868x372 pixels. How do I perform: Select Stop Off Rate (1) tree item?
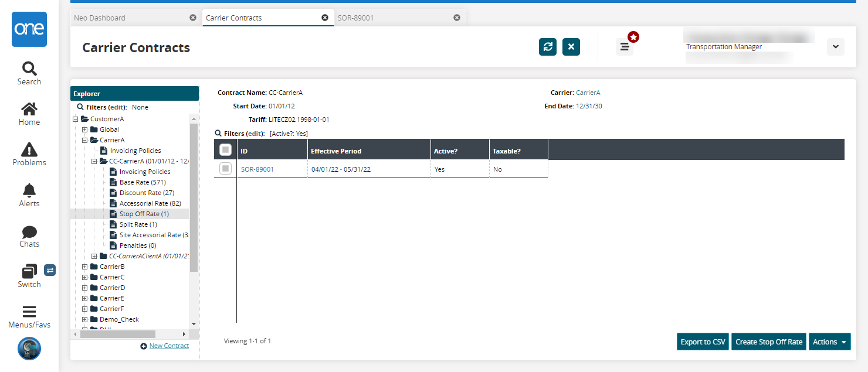coord(144,214)
